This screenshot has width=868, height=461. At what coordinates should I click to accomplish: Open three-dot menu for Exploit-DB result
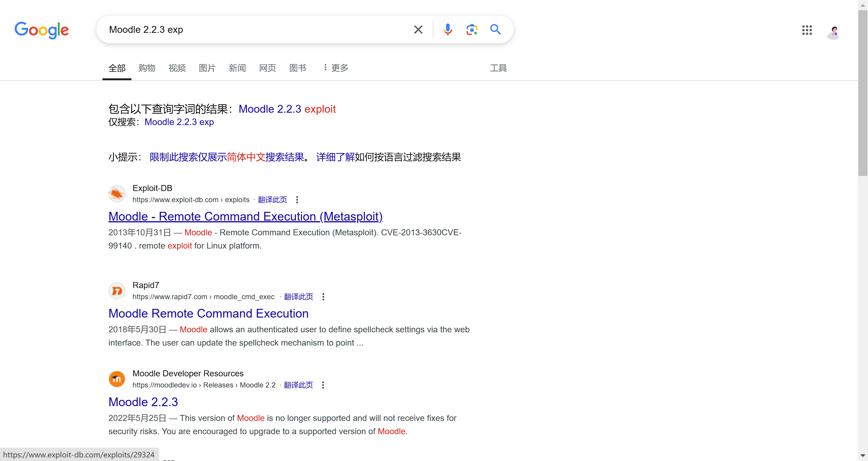click(297, 200)
